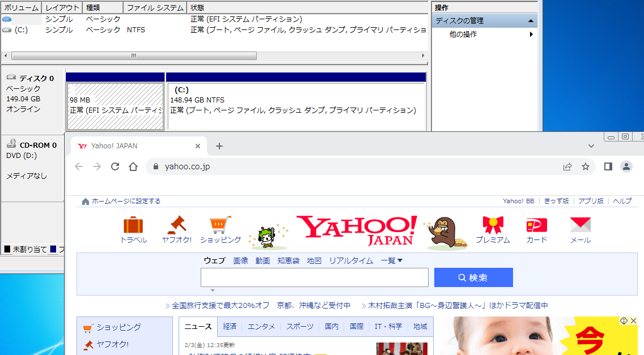Image resolution: width=644 pixels, height=355 pixels.
Task: Expand the 他の操作 submenu arrow
Action: click(x=531, y=34)
